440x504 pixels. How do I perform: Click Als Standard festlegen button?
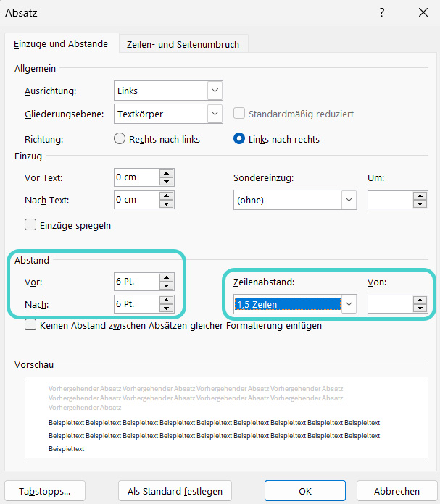(175, 491)
